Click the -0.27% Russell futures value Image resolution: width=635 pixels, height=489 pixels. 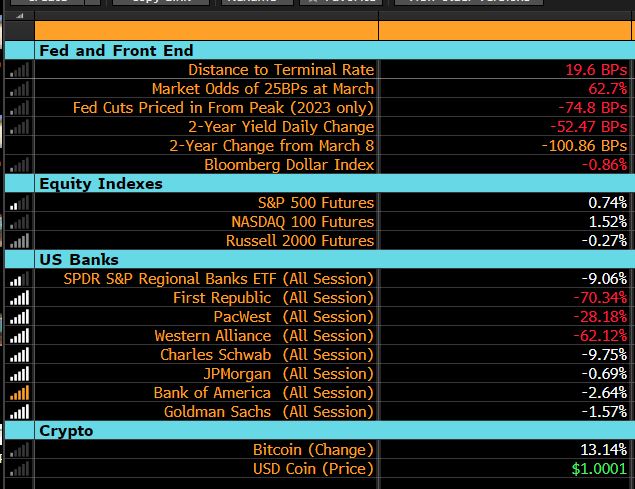pyautogui.click(x=605, y=241)
